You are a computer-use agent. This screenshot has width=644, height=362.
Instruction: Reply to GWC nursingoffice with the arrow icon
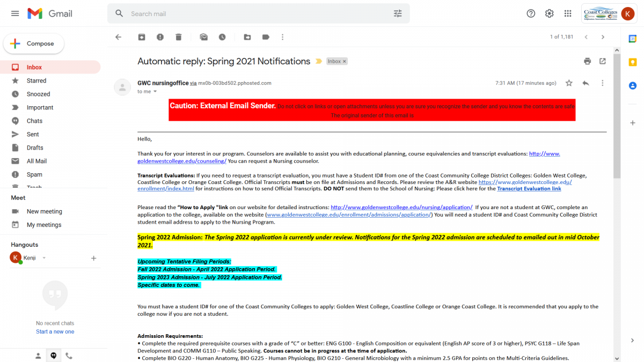[586, 83]
